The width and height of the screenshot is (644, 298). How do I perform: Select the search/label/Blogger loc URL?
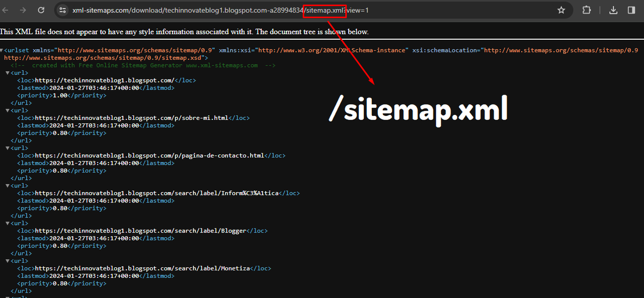(x=140, y=231)
